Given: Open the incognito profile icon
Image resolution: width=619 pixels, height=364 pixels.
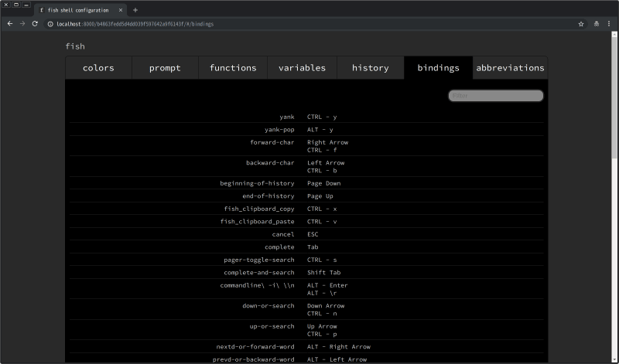Looking at the screenshot, I should (596, 24).
